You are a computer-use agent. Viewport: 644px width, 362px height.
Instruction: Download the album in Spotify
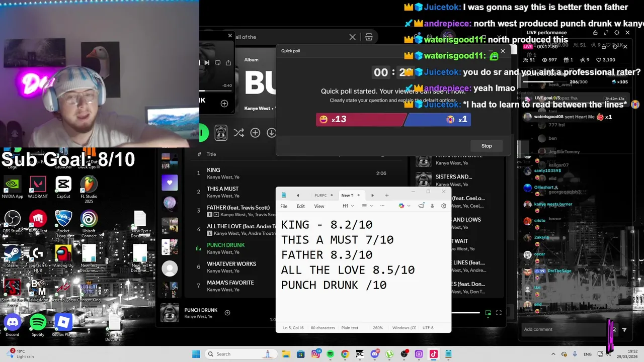click(x=271, y=133)
